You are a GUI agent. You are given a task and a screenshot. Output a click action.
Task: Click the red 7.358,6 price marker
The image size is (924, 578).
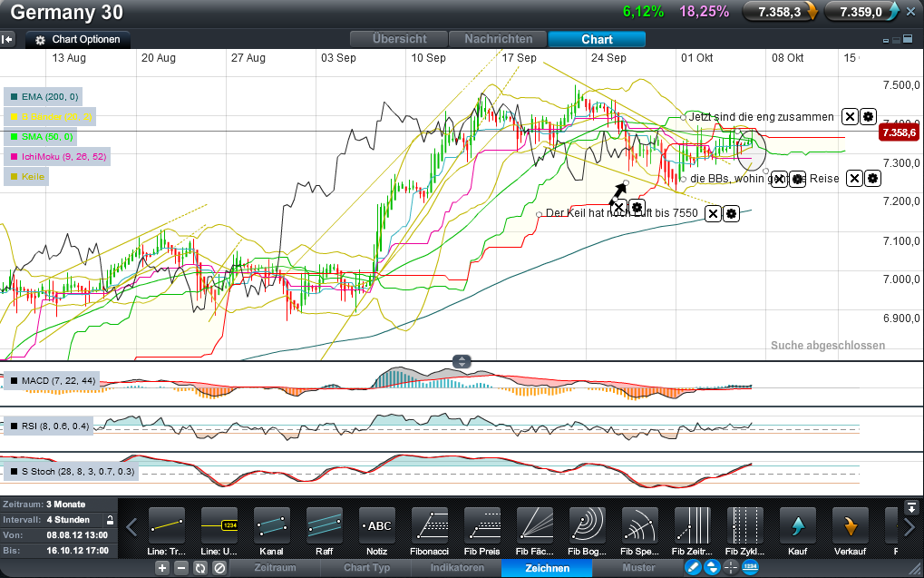(898, 132)
